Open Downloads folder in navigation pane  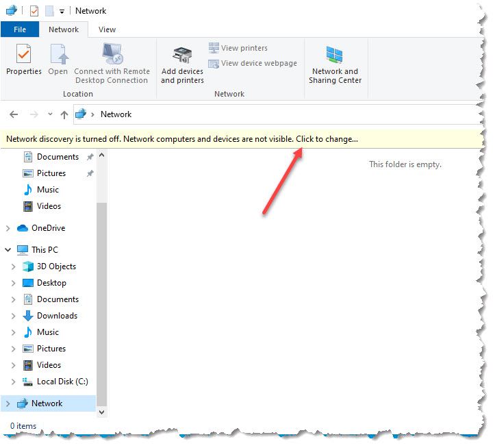pyautogui.click(x=57, y=316)
